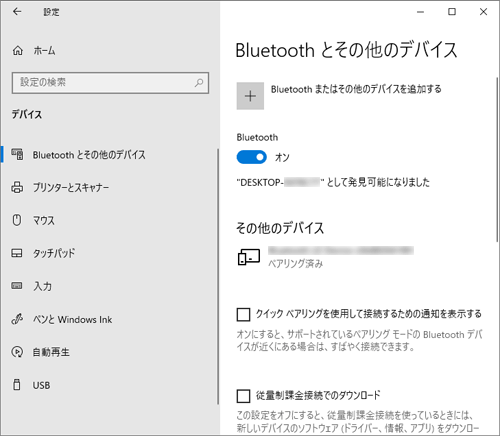The width and height of the screenshot is (500, 436).
Task: Turn off the Bluetooth toggle
Action: click(x=252, y=157)
